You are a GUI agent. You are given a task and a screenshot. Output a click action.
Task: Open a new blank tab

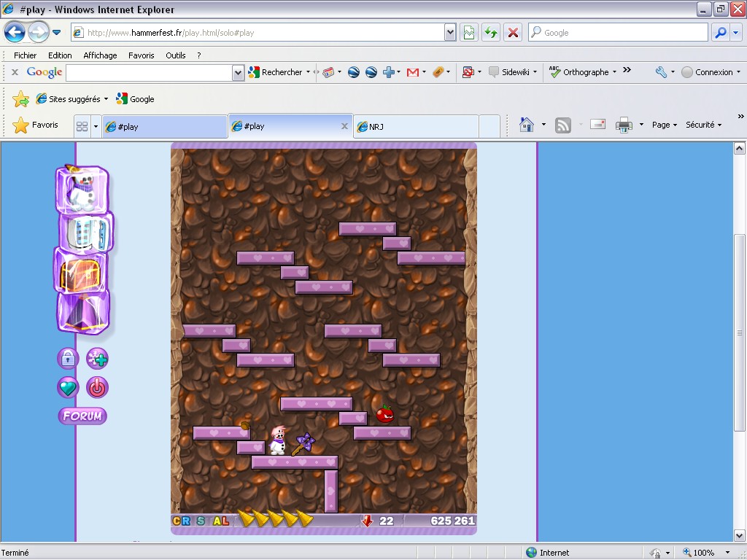[489, 127]
